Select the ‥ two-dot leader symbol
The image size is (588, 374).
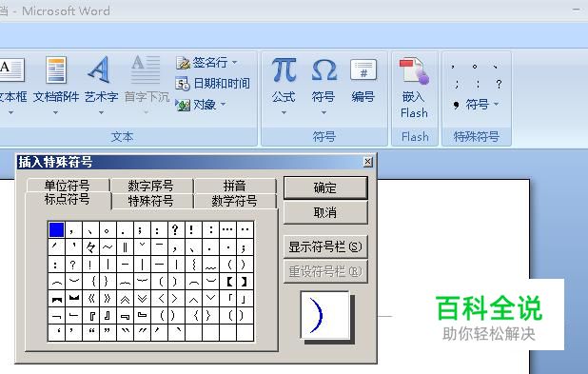245,229
